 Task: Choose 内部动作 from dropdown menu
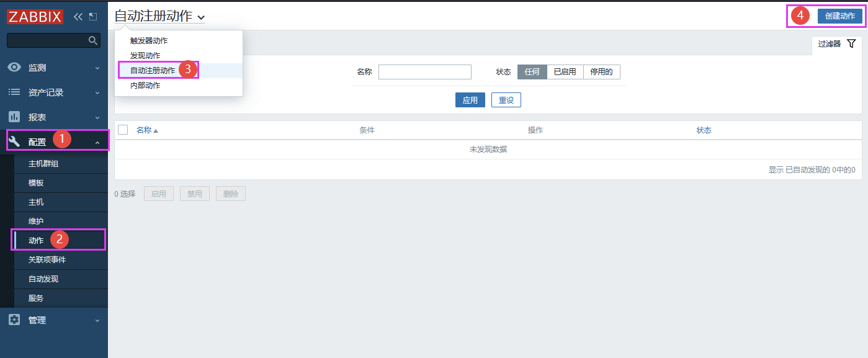145,86
